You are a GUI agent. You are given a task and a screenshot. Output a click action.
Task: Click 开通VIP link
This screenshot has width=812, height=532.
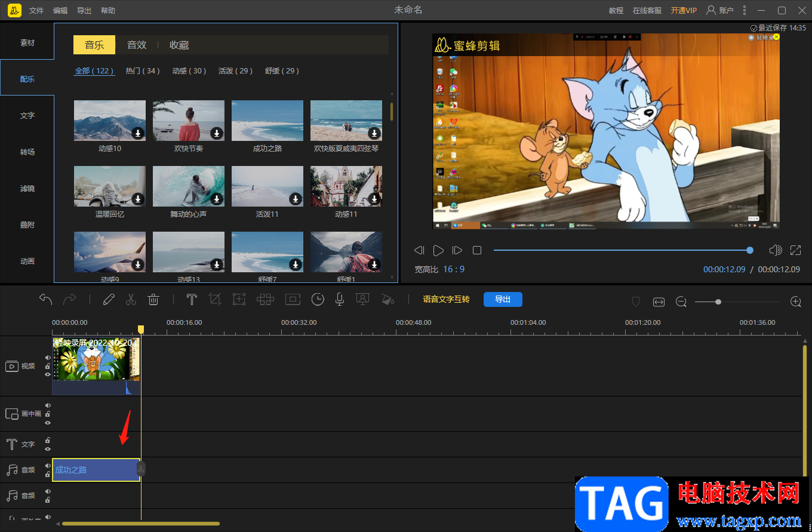coord(684,10)
